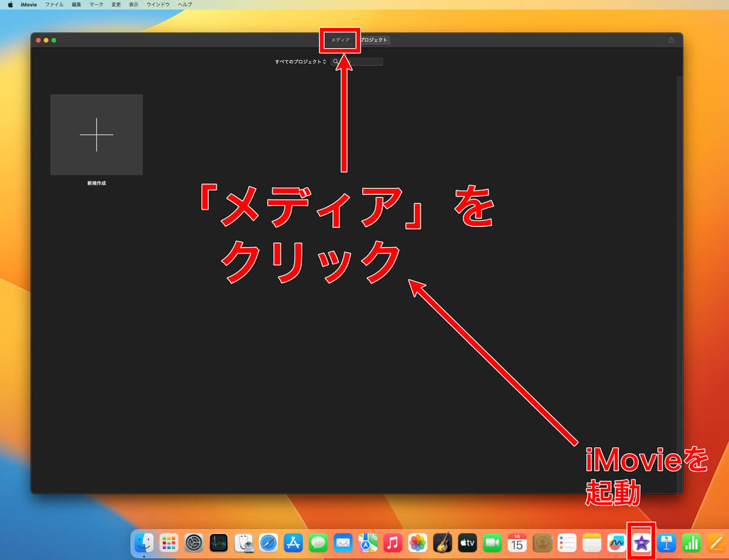Viewport: 729px width, 560px height.
Task: Open the Apple menu
Action: click(10, 4)
